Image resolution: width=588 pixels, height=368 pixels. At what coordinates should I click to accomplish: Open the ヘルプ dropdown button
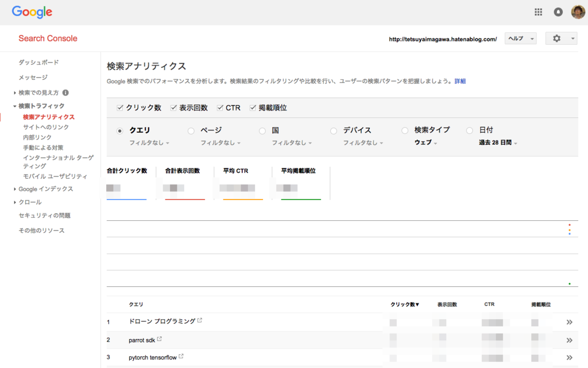click(x=520, y=39)
